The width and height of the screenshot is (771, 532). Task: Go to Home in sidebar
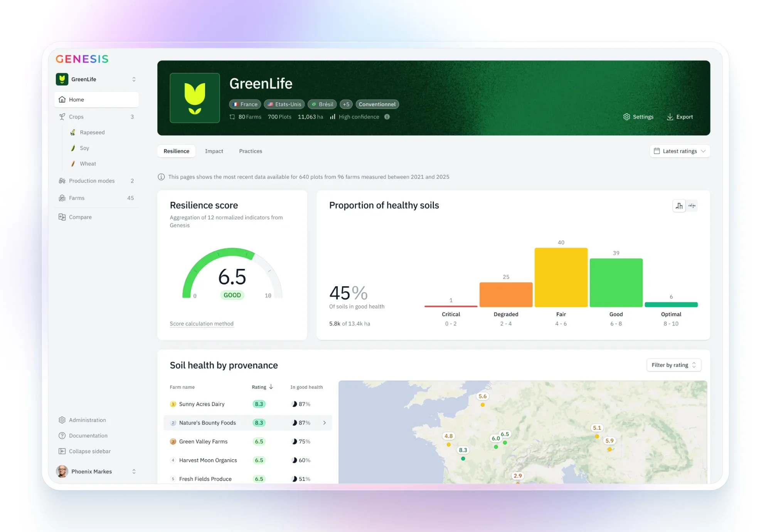(x=96, y=99)
